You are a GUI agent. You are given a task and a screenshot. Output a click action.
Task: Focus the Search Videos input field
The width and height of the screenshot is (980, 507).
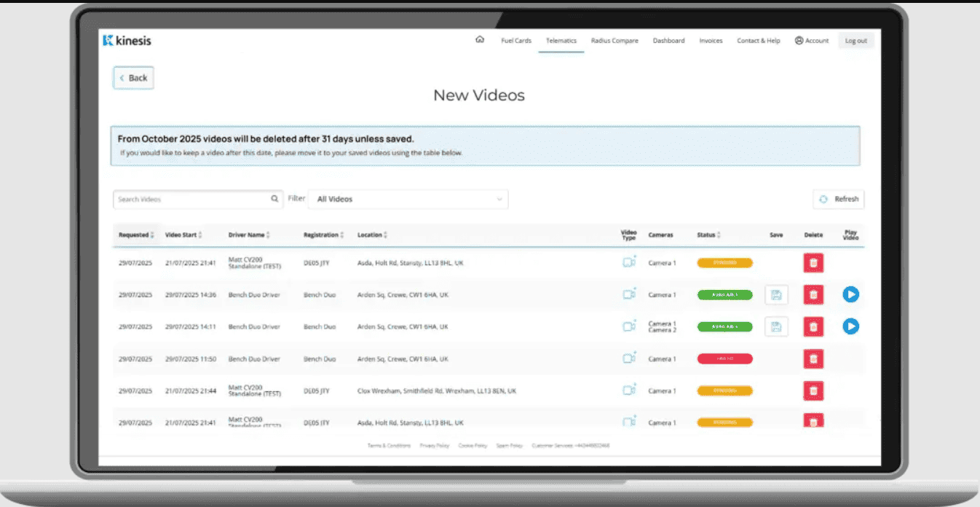[192, 199]
